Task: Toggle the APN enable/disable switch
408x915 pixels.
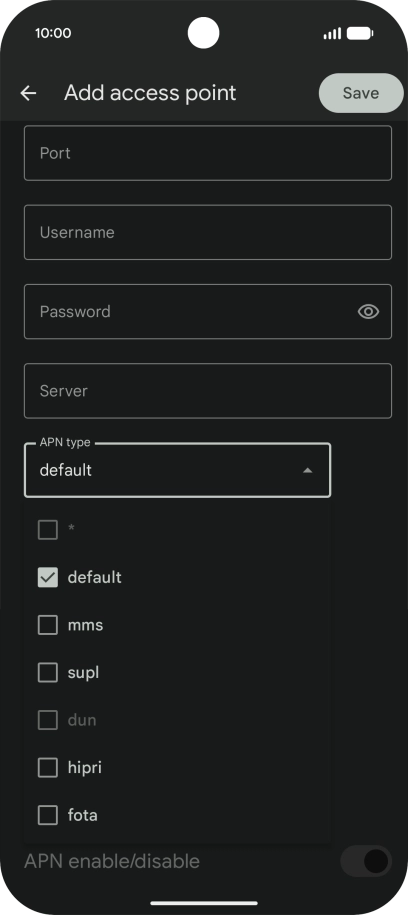Action: point(366,861)
